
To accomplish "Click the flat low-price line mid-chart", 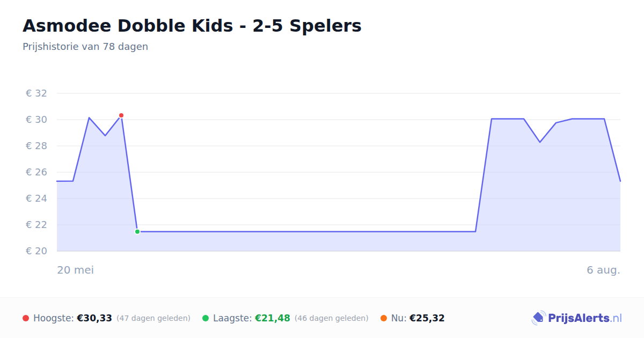I will (x=306, y=232).
